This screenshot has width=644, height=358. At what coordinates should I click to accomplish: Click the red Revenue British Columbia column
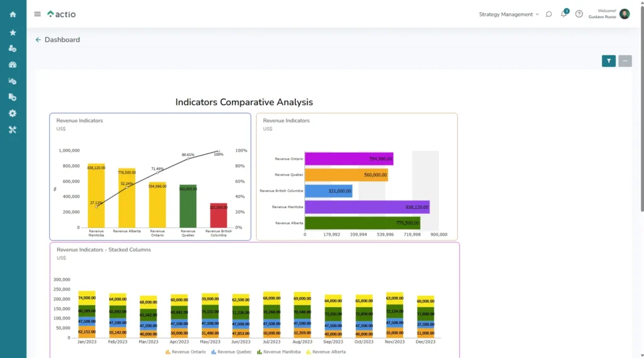click(x=218, y=215)
